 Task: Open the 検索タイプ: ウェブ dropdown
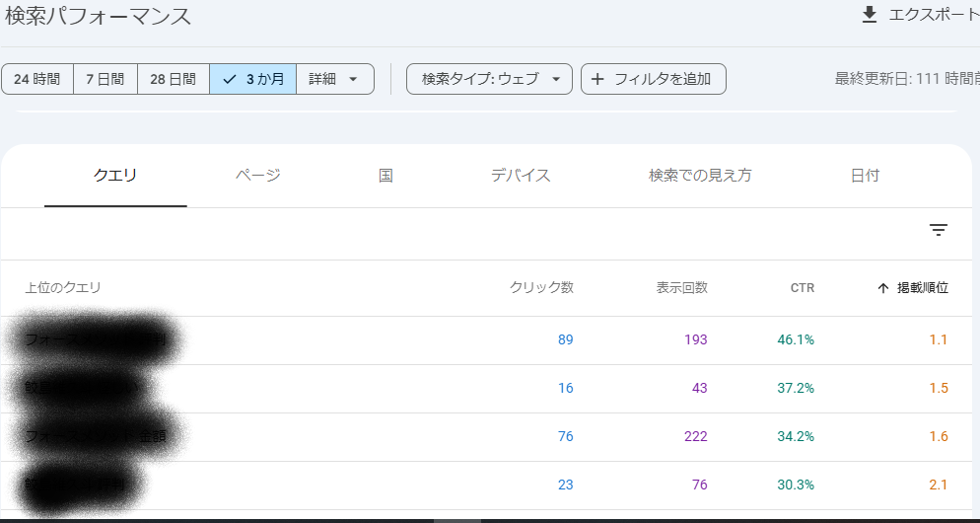(x=489, y=79)
